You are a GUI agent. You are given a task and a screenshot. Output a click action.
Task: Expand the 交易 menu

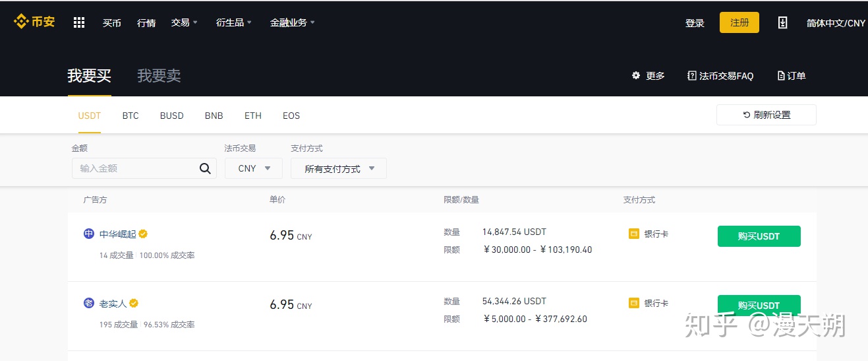click(185, 22)
